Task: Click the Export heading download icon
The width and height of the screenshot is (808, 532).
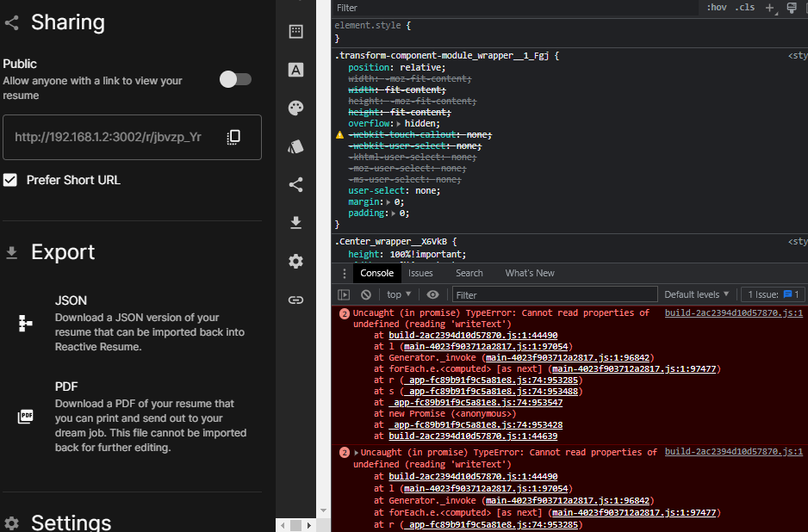Action: pyautogui.click(x=11, y=252)
